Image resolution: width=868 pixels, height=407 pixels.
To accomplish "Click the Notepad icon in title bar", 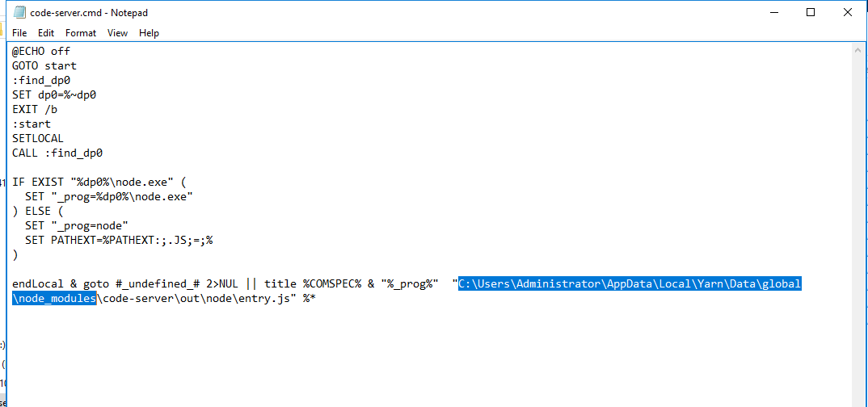I will click(x=19, y=12).
